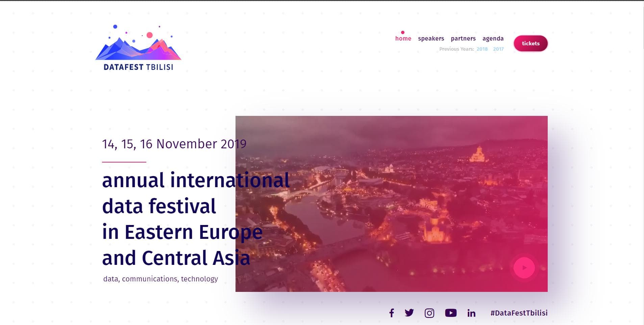Click the #DataFestTbilisi hashtag

519,313
